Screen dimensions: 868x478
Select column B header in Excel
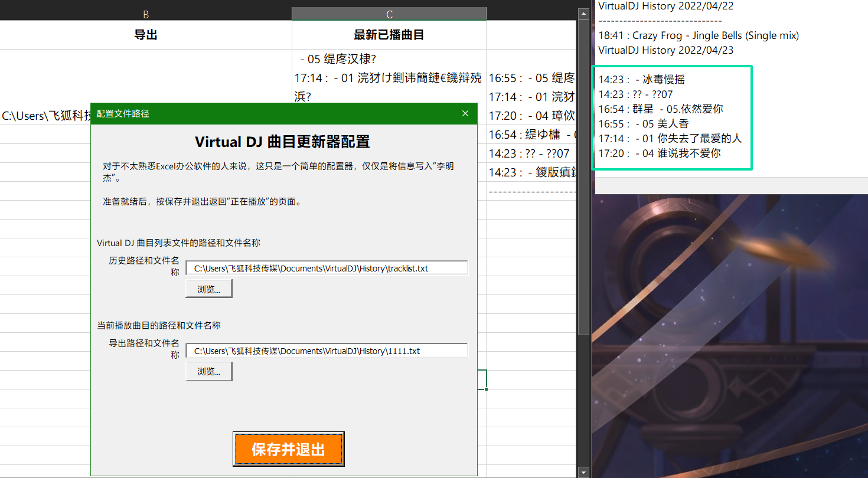click(x=146, y=14)
